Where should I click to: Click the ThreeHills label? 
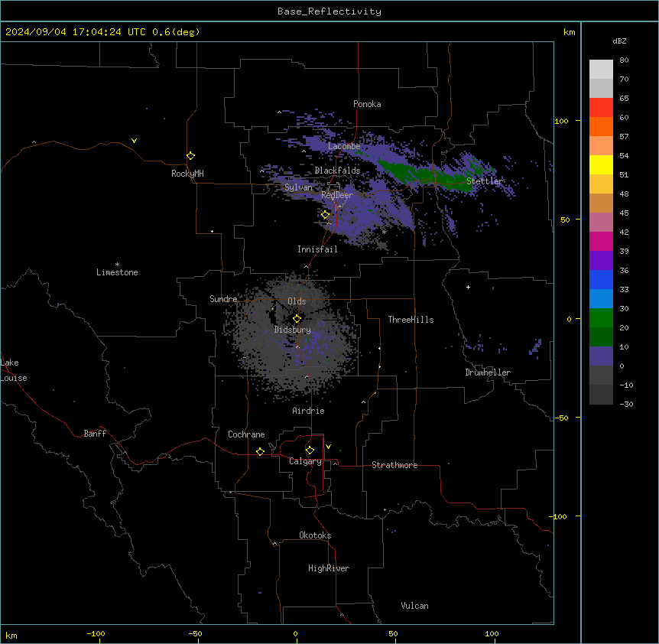click(x=411, y=320)
